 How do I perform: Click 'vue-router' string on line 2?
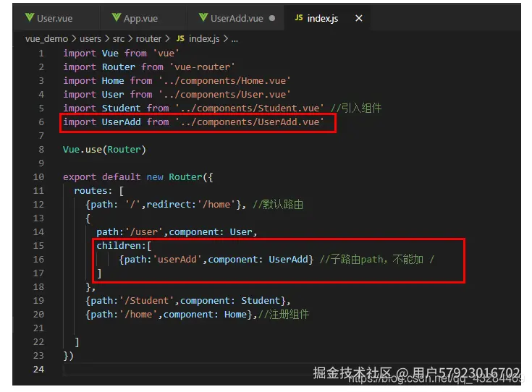click(202, 67)
